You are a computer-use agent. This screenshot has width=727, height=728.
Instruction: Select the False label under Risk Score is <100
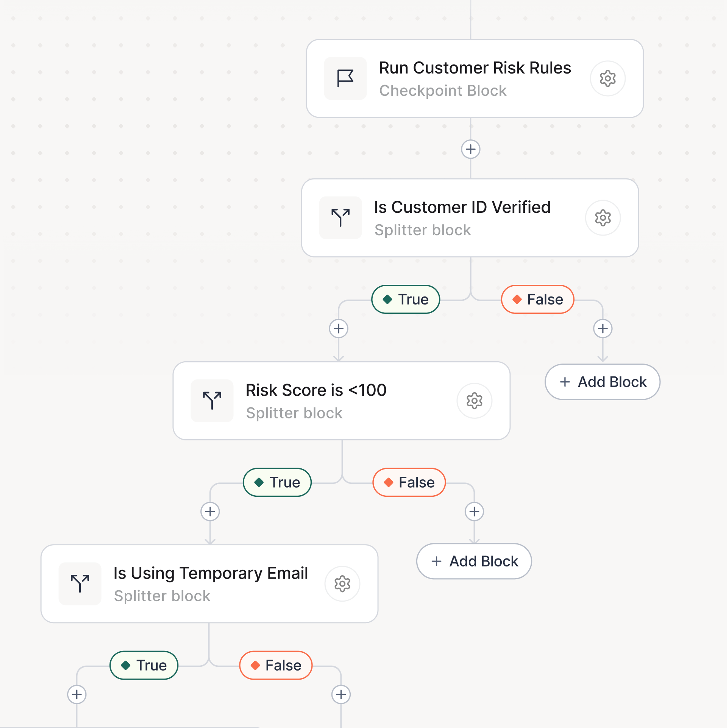(x=409, y=482)
